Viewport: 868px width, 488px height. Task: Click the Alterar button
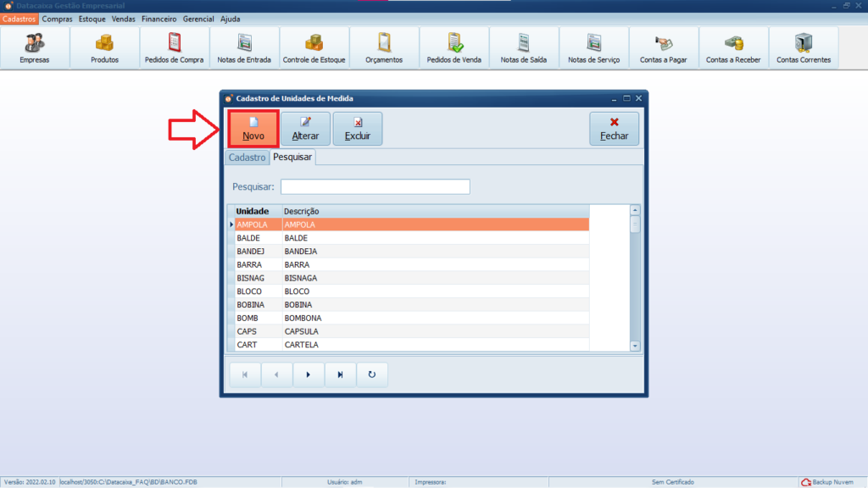pyautogui.click(x=305, y=129)
